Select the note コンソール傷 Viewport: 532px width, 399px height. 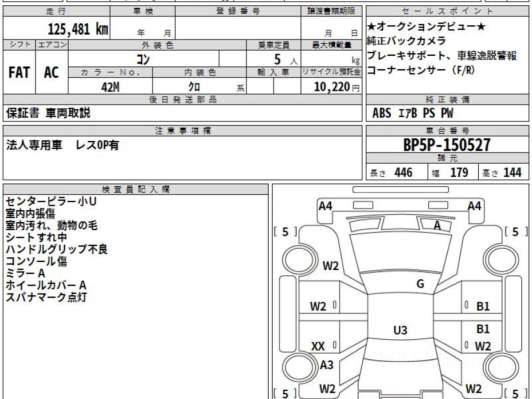tap(36, 262)
